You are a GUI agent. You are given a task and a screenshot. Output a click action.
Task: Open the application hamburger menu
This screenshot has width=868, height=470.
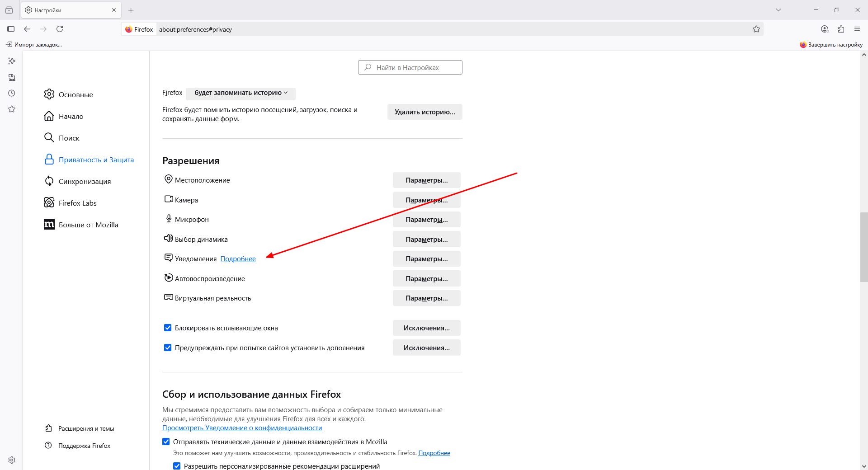pos(857,29)
